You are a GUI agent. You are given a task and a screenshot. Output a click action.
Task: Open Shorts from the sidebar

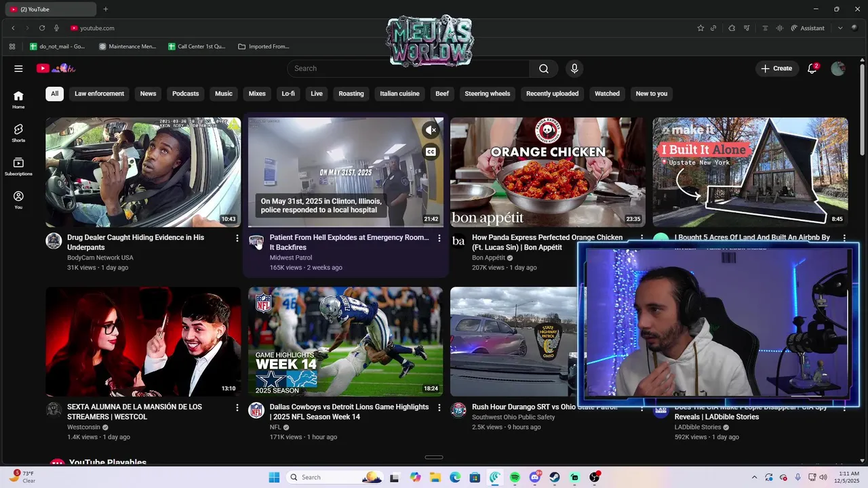(x=18, y=133)
